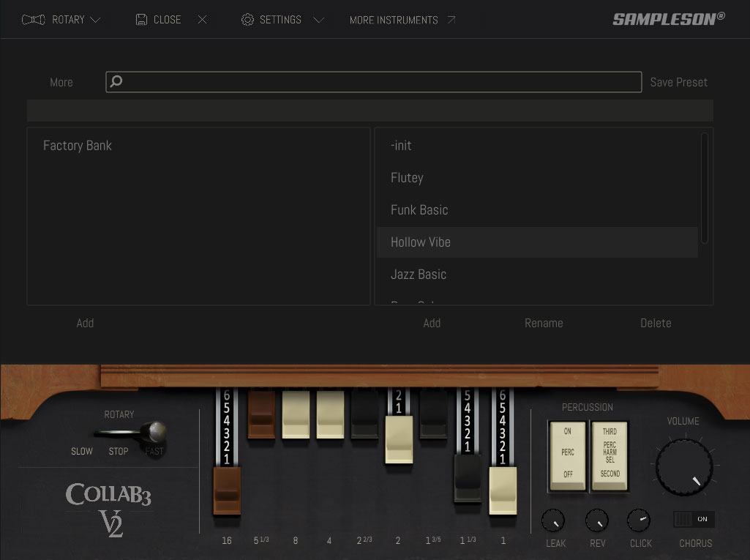Click the floppy disk save icon

click(141, 20)
